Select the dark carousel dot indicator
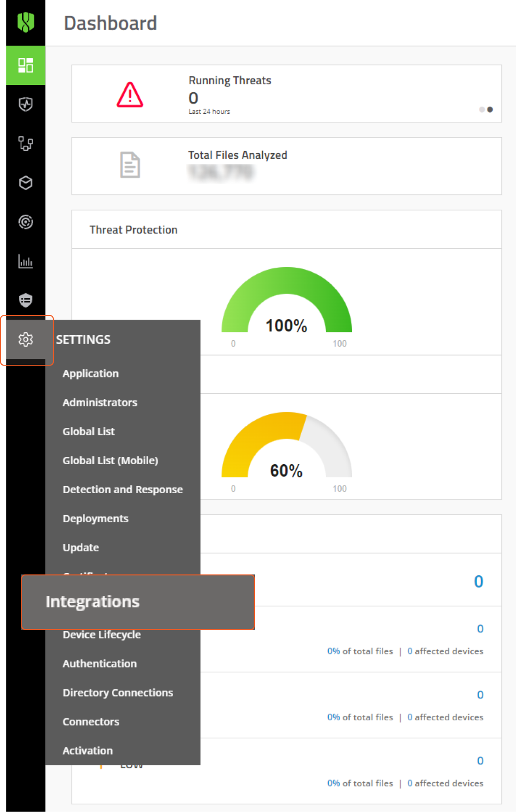The image size is (516, 812). [x=490, y=109]
